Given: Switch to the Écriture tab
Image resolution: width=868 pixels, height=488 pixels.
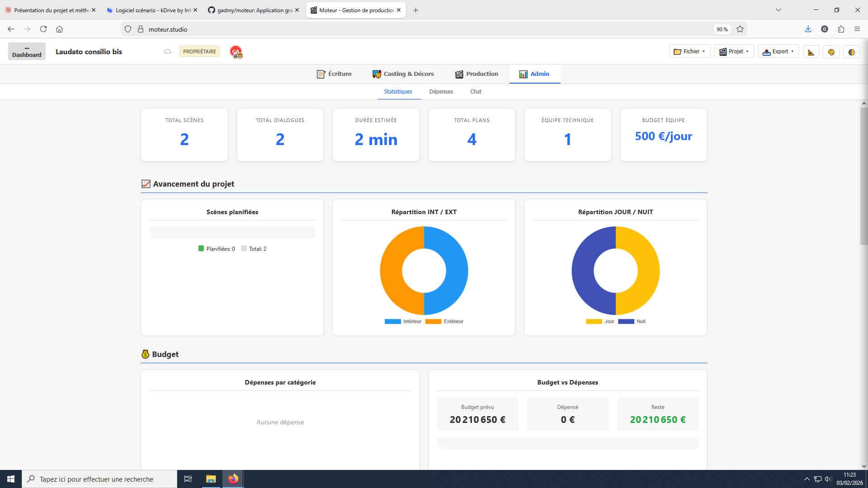Looking at the screenshot, I should (334, 74).
